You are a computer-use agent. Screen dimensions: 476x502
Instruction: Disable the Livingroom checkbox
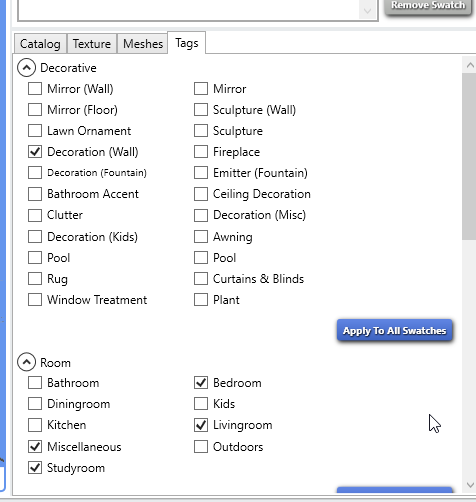pyautogui.click(x=201, y=425)
